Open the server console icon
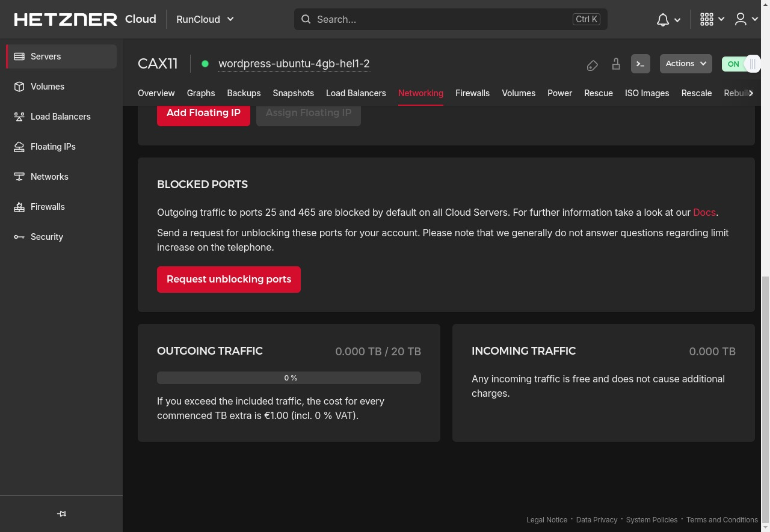This screenshot has height=532, width=770. [640, 64]
